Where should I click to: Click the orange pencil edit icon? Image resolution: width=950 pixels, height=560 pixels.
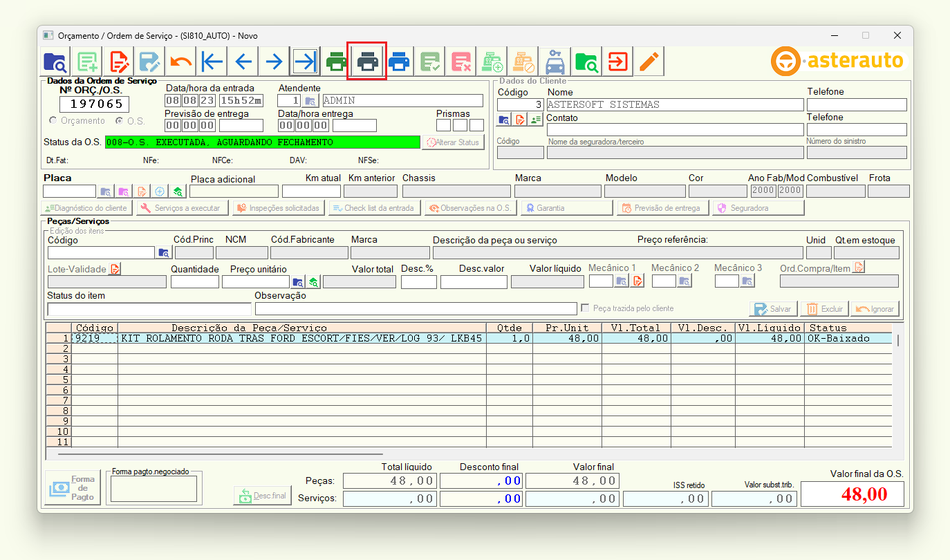pos(648,62)
